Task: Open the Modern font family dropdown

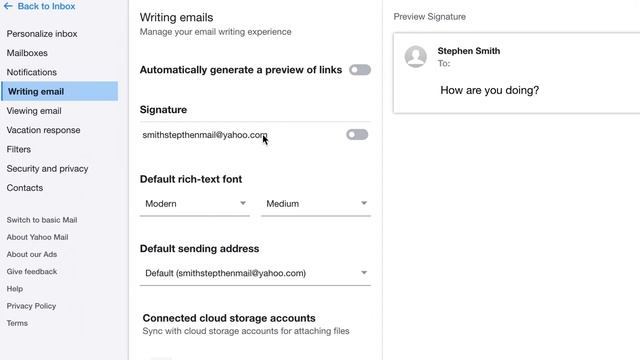Action: (195, 203)
